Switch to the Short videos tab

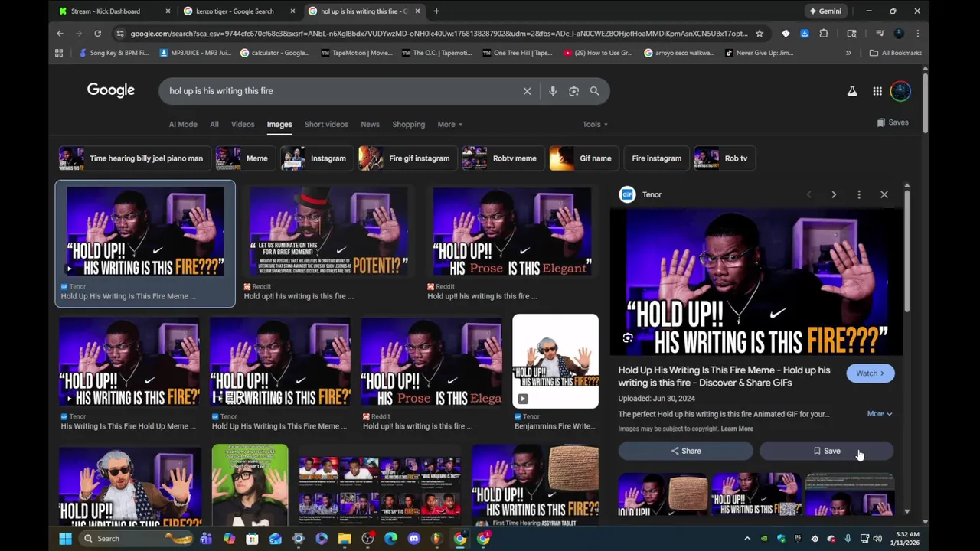coord(326,124)
